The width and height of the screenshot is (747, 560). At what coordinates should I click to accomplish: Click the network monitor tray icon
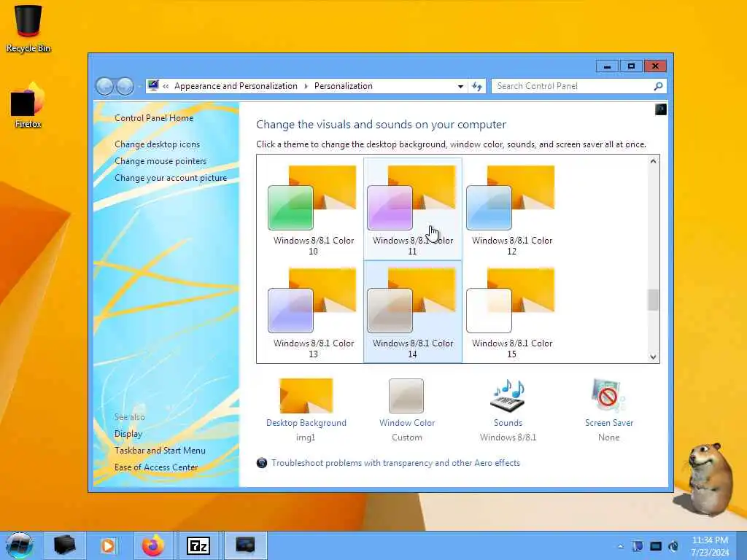point(656,546)
